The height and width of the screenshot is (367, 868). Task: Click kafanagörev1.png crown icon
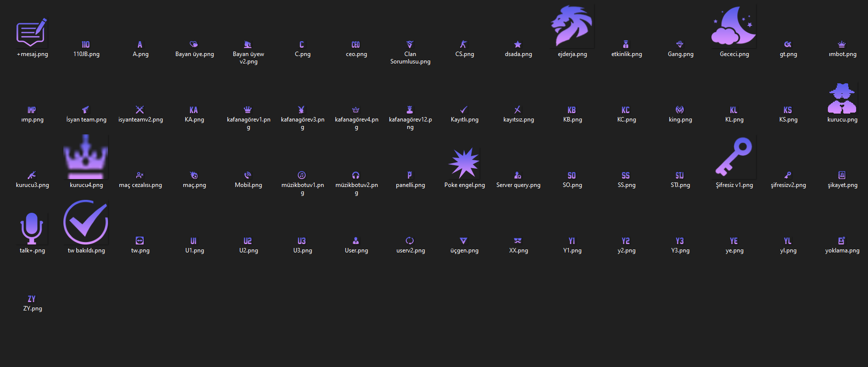click(248, 110)
